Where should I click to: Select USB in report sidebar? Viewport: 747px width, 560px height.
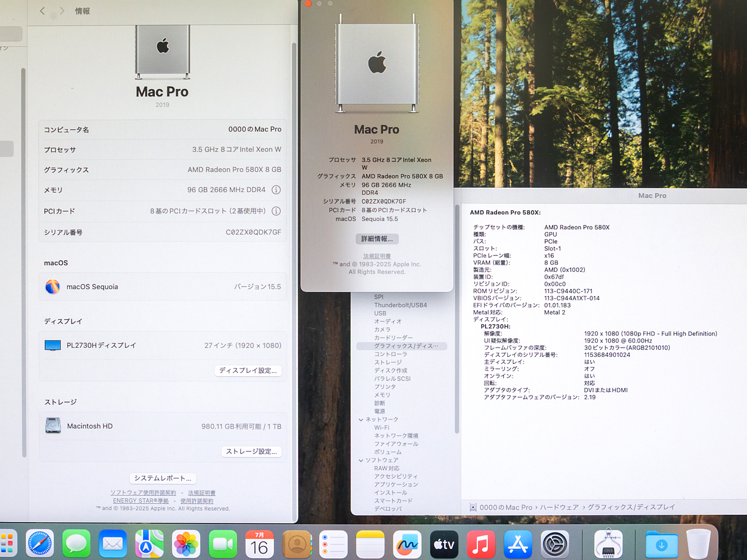click(x=380, y=313)
